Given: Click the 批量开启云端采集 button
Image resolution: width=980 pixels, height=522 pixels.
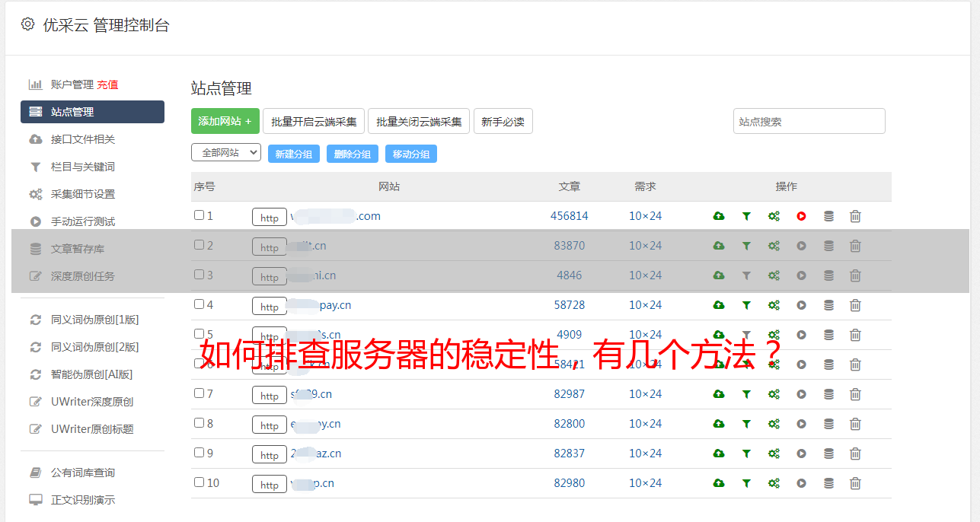Looking at the screenshot, I should click(x=314, y=121).
